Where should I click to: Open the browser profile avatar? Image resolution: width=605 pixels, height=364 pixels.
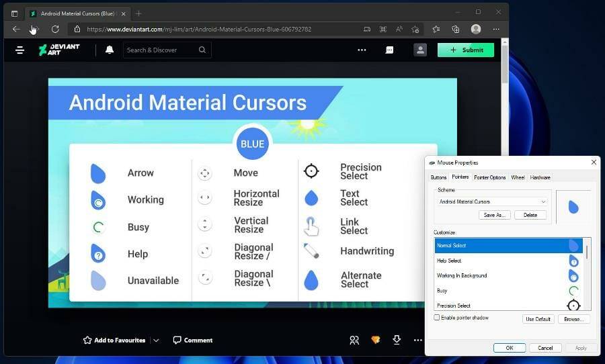pos(476,29)
